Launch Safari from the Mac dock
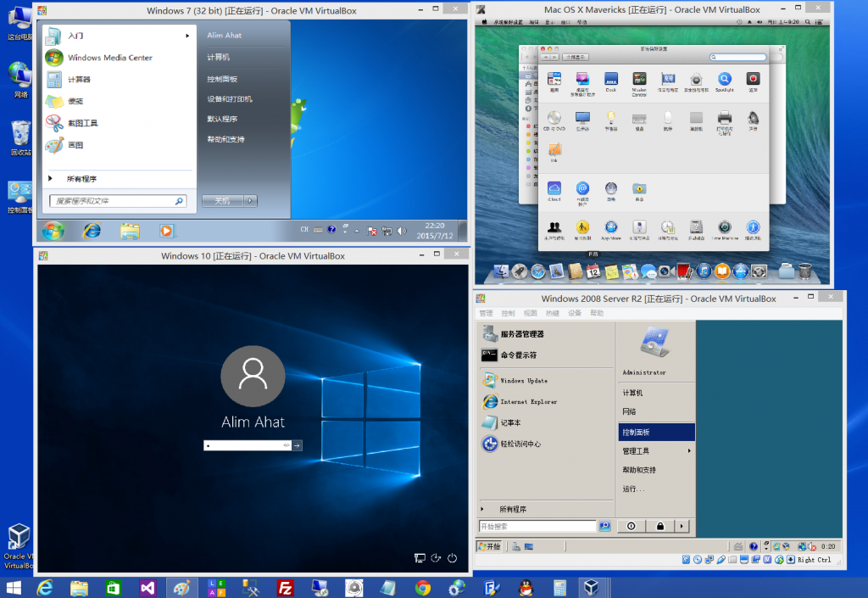868x598 pixels. 537,271
